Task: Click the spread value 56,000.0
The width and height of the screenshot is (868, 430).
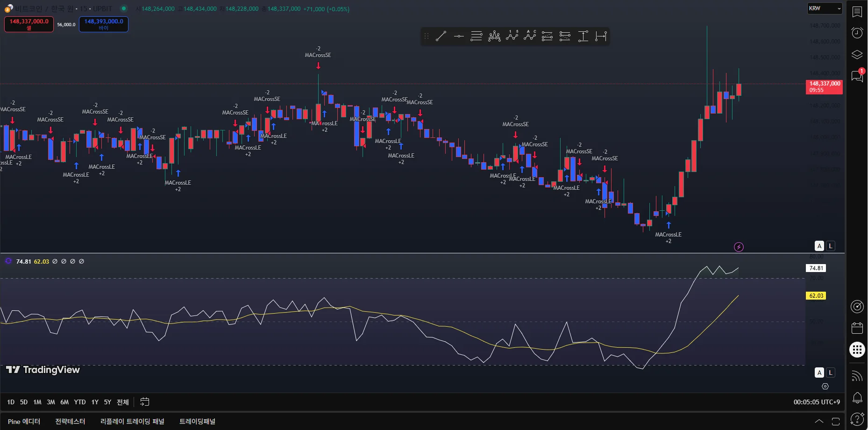Action: pos(66,25)
